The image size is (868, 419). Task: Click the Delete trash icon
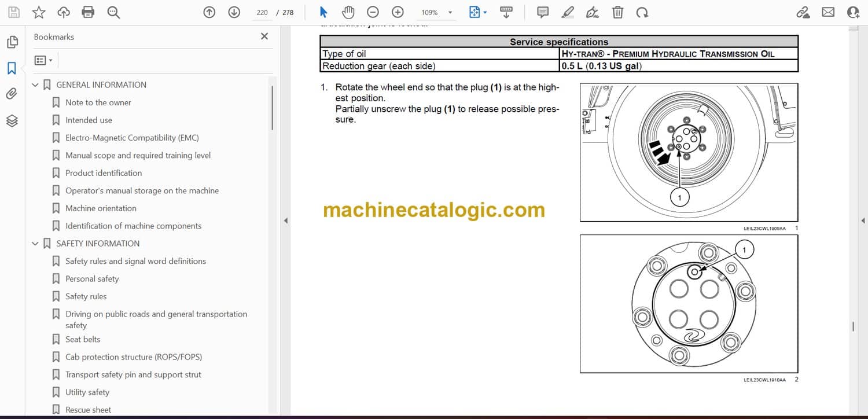point(617,12)
